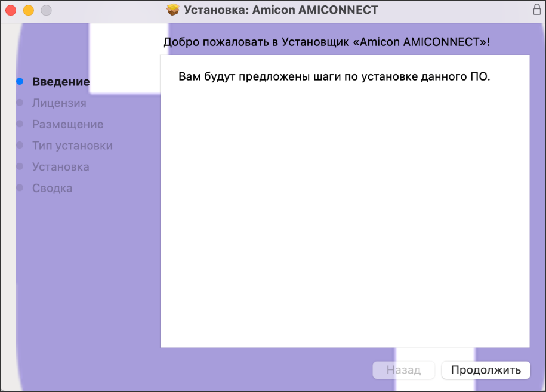The width and height of the screenshot is (546, 392).
Task: Click the gray dot beside Лицензия
Action: click(x=21, y=102)
